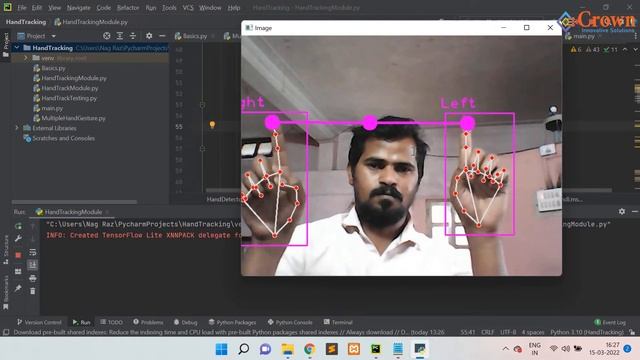The height and width of the screenshot is (360, 640).
Task: Clear console output with trash icon
Action: click(x=33, y=291)
